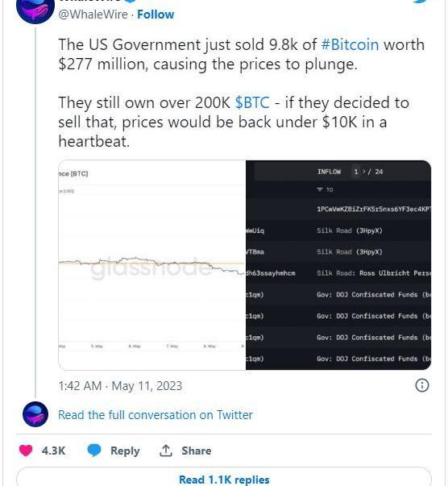Open the @WhaleWire handle
The width and height of the screenshot is (448, 486).
pos(93,15)
